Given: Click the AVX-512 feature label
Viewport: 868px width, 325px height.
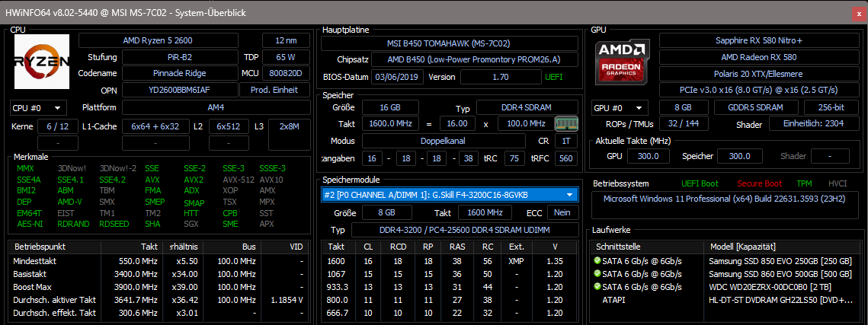Looking at the screenshot, I should (238, 180).
